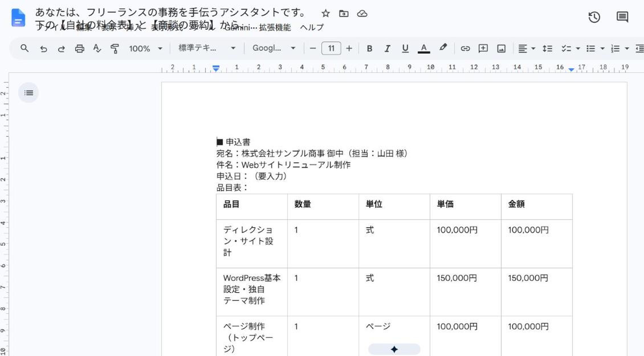
Task: Decrease the font size
Action: click(x=313, y=48)
